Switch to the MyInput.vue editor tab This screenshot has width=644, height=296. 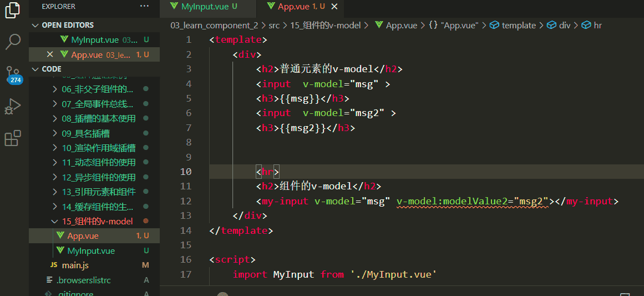point(209,6)
